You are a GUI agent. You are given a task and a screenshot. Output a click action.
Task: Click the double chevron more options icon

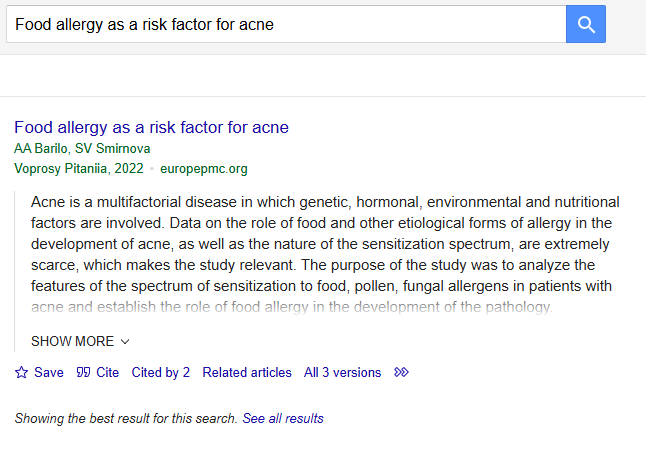tap(401, 373)
